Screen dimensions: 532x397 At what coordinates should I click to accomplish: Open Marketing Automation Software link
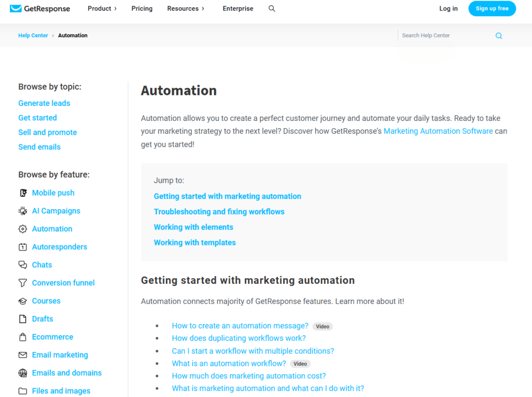coord(438,131)
